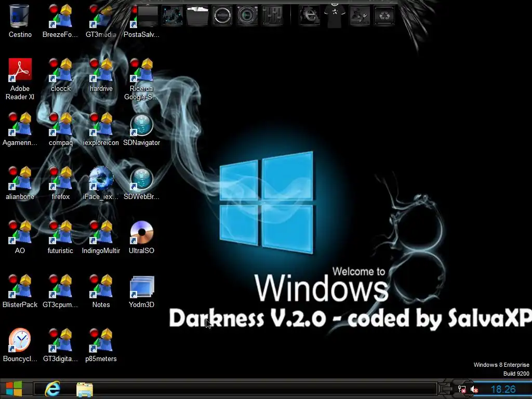Open the network status tray icon
Image resolution: width=532 pixels, height=399 pixels.
pyautogui.click(x=462, y=389)
